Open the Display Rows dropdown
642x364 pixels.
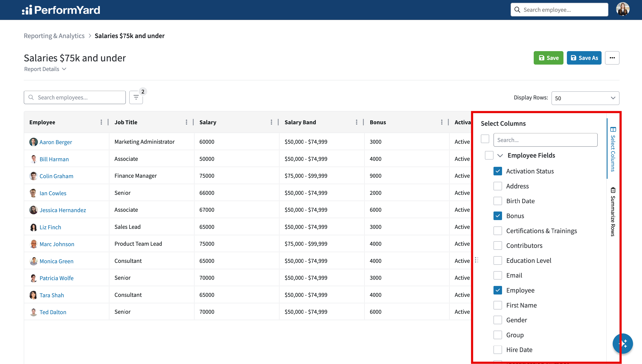click(585, 98)
